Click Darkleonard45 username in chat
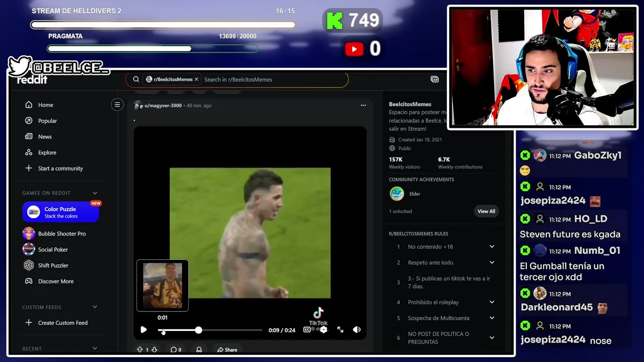The height and width of the screenshot is (362, 644). (556, 307)
